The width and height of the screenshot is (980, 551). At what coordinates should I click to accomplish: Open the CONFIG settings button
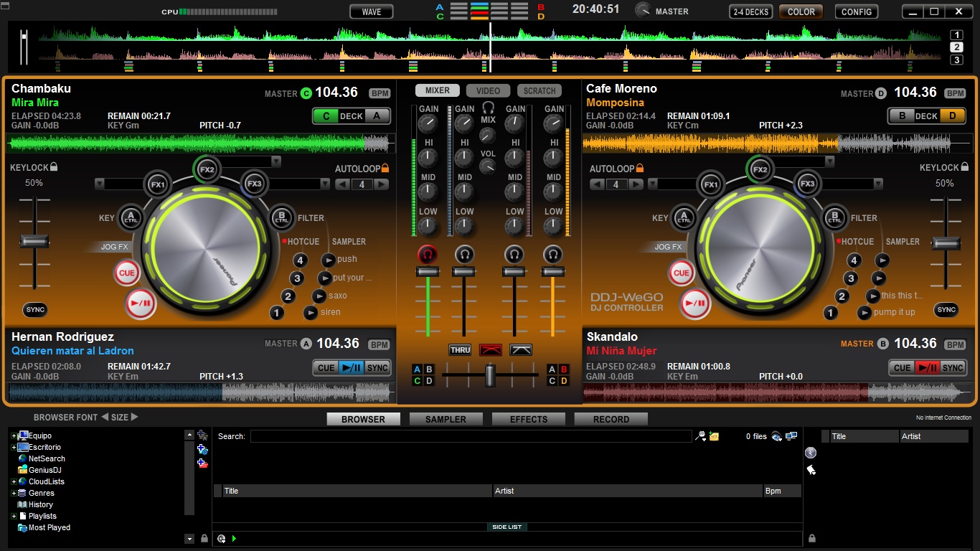coord(857,11)
